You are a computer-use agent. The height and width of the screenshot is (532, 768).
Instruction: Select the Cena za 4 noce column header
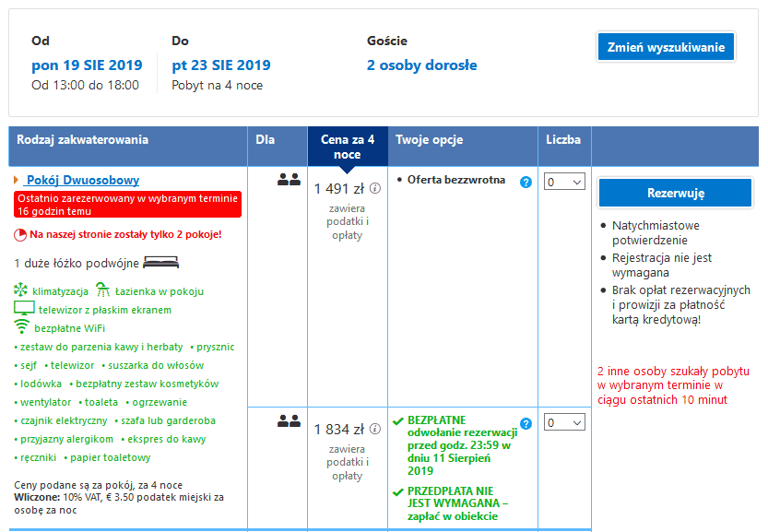click(348, 147)
